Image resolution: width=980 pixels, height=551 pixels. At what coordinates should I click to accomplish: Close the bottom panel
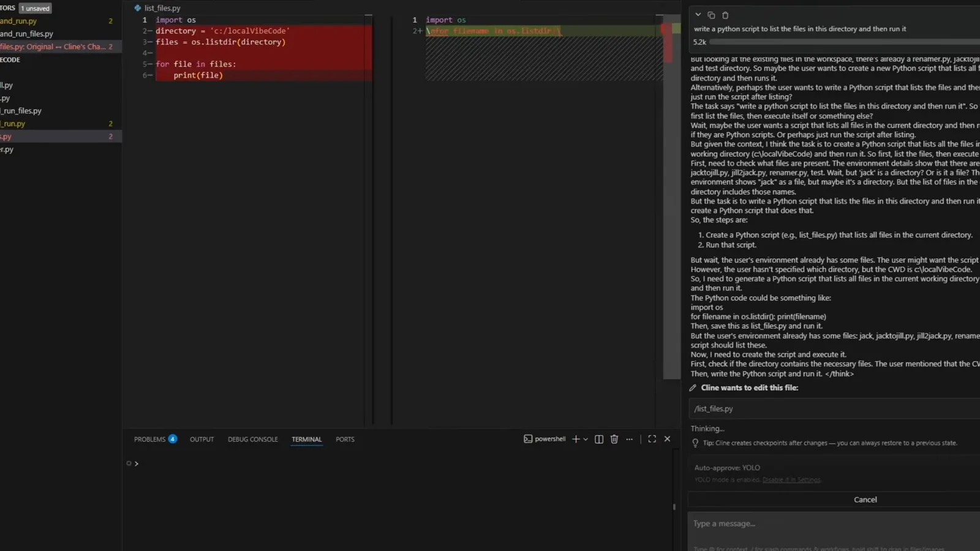[x=667, y=439]
